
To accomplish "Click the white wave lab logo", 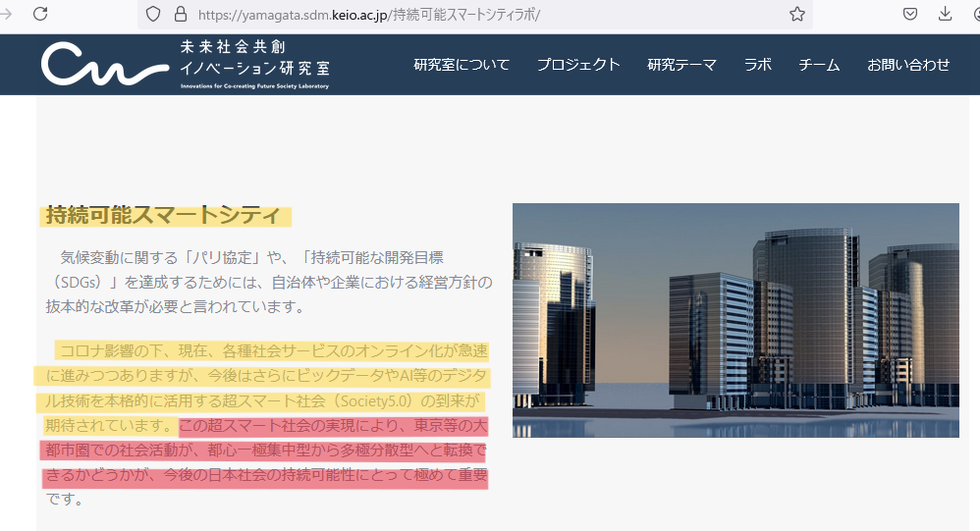I will (x=104, y=65).
